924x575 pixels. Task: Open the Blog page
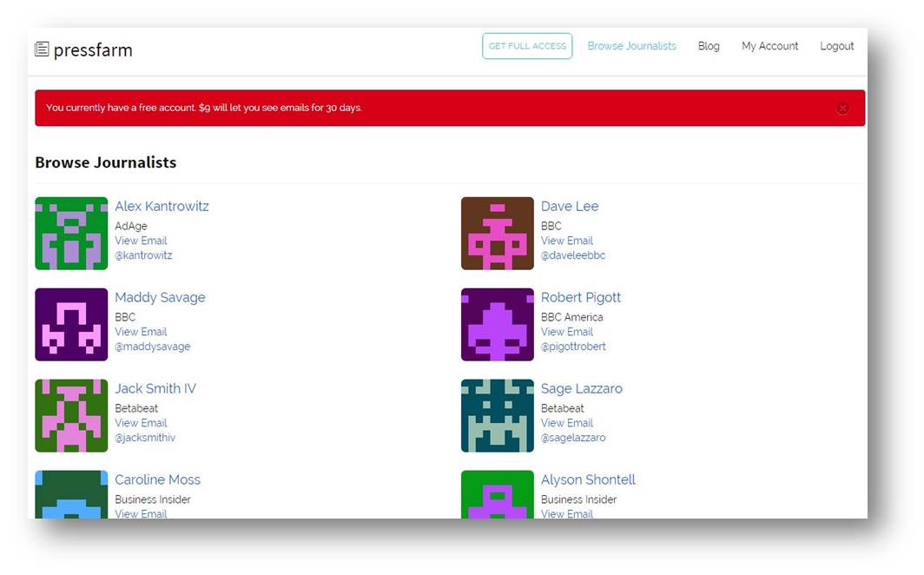pos(709,46)
